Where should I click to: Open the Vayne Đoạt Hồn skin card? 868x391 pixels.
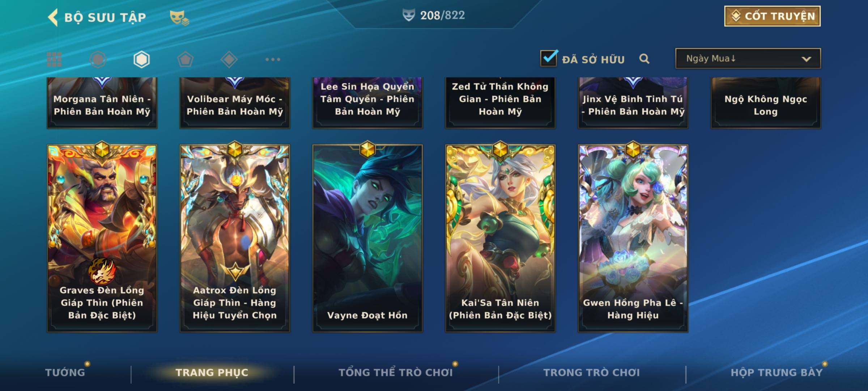pos(367,238)
